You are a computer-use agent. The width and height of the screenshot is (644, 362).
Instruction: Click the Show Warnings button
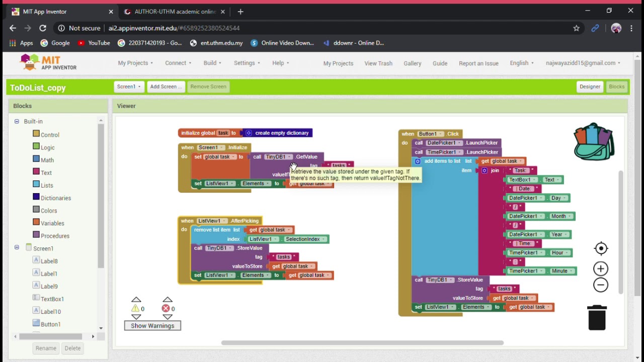(152, 326)
